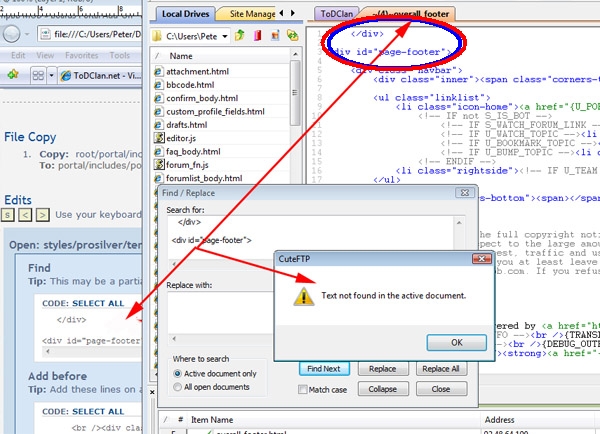
Task: Click the browser quick tabs grid icon
Action: pos(39,75)
